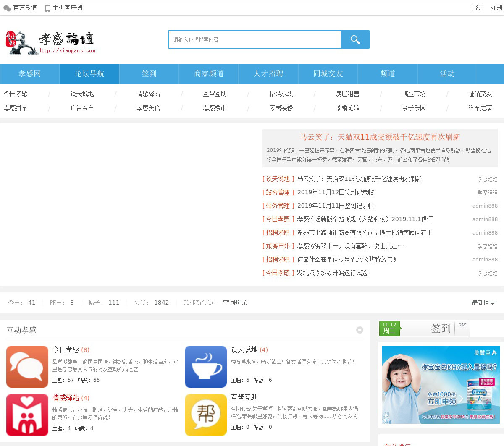Open the 湖北汉孝城铁开始运行试验 post
Viewport: 504px width, 446px height.
332,273
